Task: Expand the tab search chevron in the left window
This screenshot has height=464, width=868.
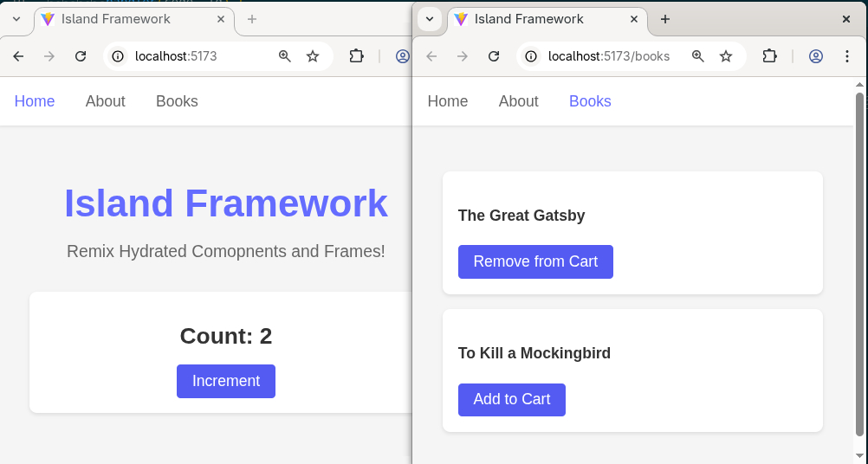Action: (16, 19)
